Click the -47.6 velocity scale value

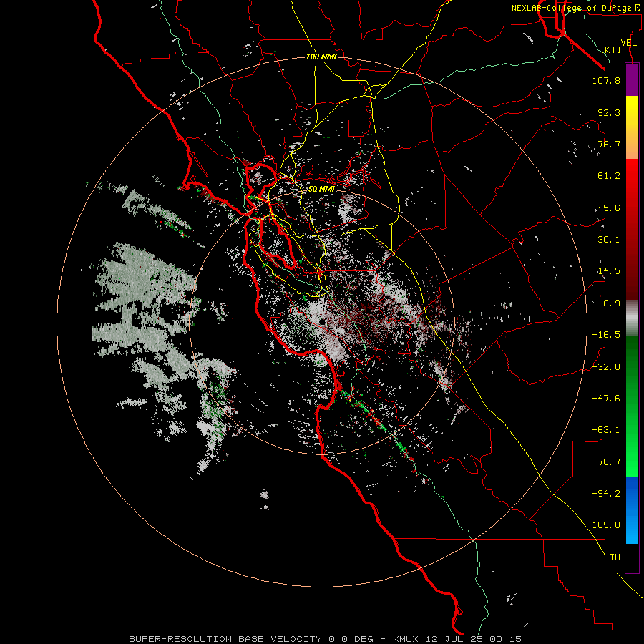(606, 399)
